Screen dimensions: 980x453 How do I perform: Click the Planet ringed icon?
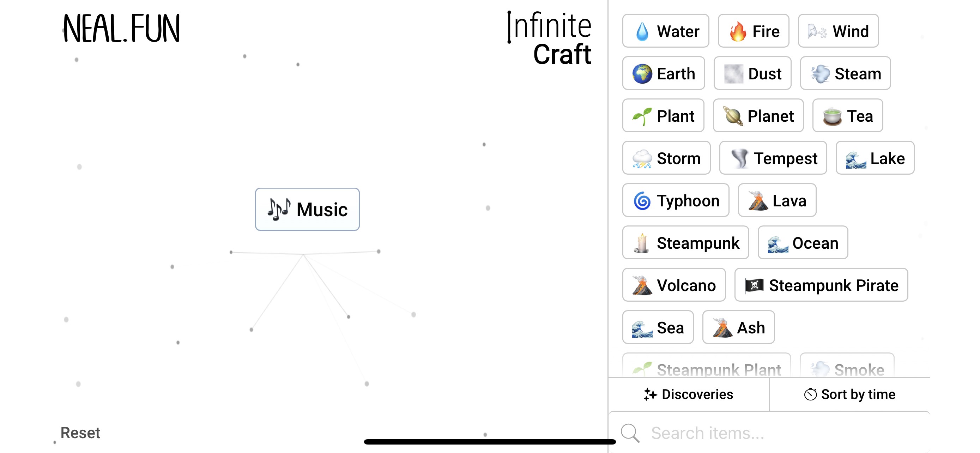tap(733, 116)
